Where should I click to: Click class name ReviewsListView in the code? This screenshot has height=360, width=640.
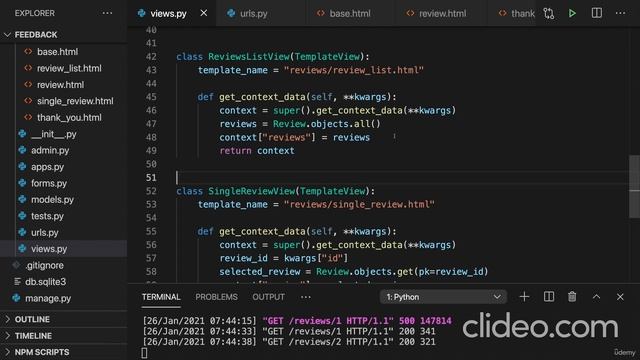pyautogui.click(x=249, y=56)
